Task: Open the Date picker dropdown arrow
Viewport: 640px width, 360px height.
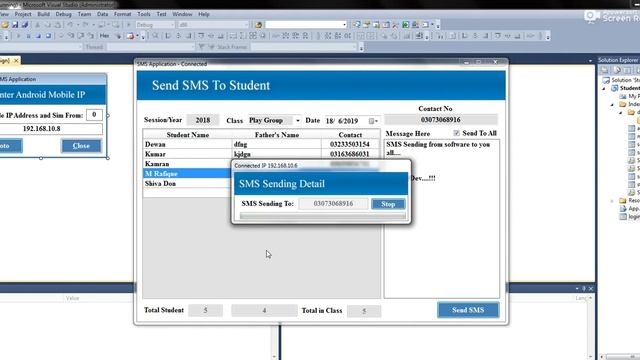Action: (376, 121)
